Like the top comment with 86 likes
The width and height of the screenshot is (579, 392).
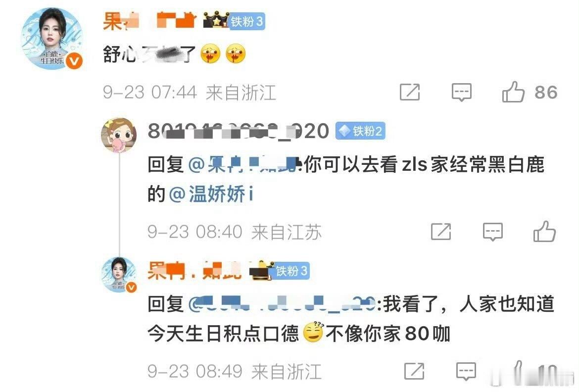click(513, 92)
